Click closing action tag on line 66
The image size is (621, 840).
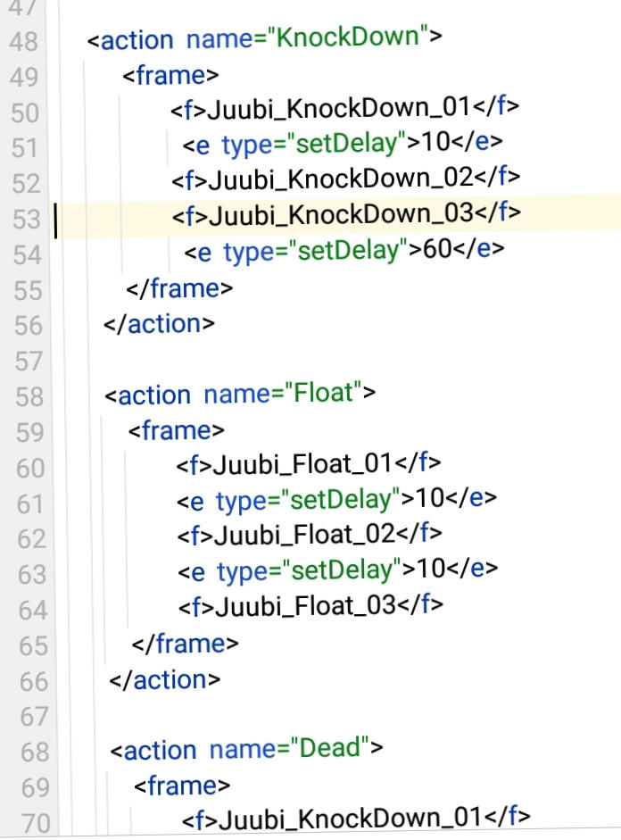164,680
